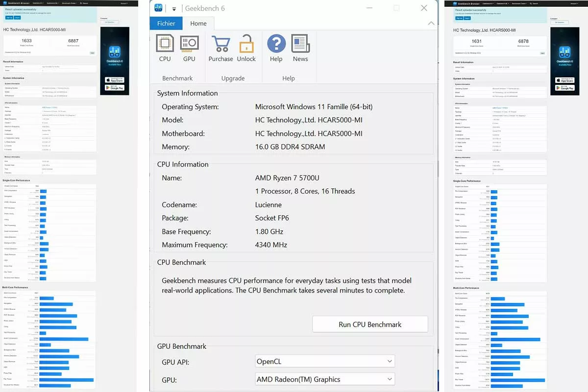Click the HC Technology HCAR5000-MI heading in right page

point(485,30)
